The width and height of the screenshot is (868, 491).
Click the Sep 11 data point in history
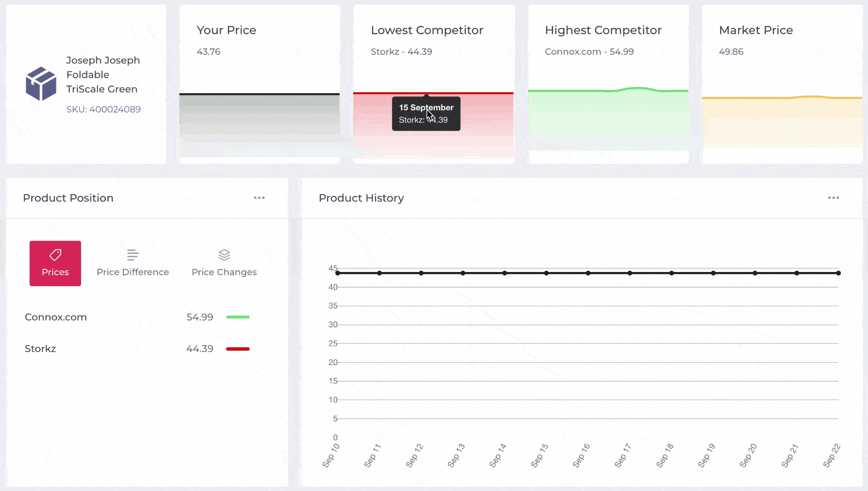tap(380, 273)
